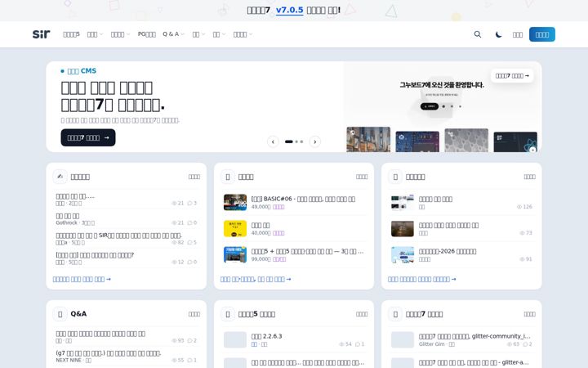588x368 pixels.
Task: Open the BASIC#06 product title
Action: pyautogui.click(x=303, y=199)
